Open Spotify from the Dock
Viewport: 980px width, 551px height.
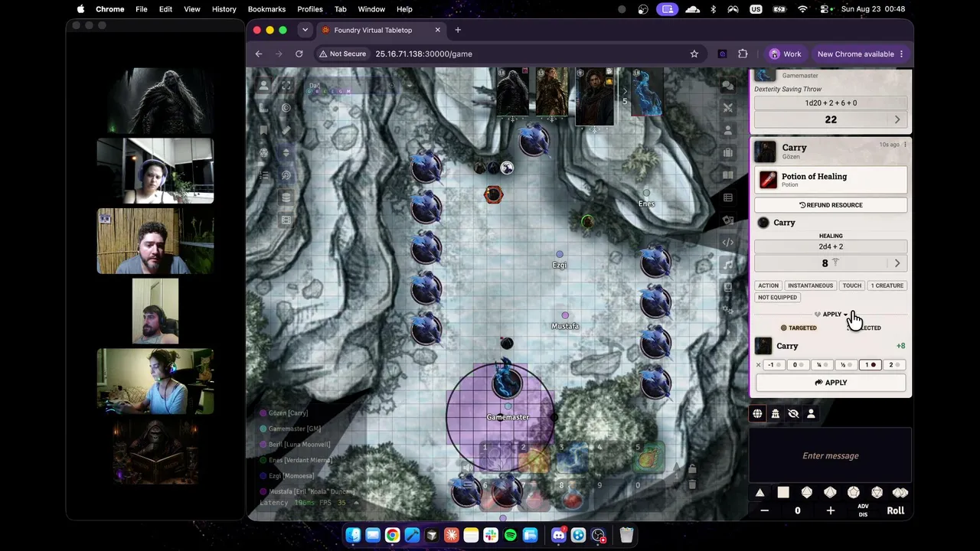point(511,535)
